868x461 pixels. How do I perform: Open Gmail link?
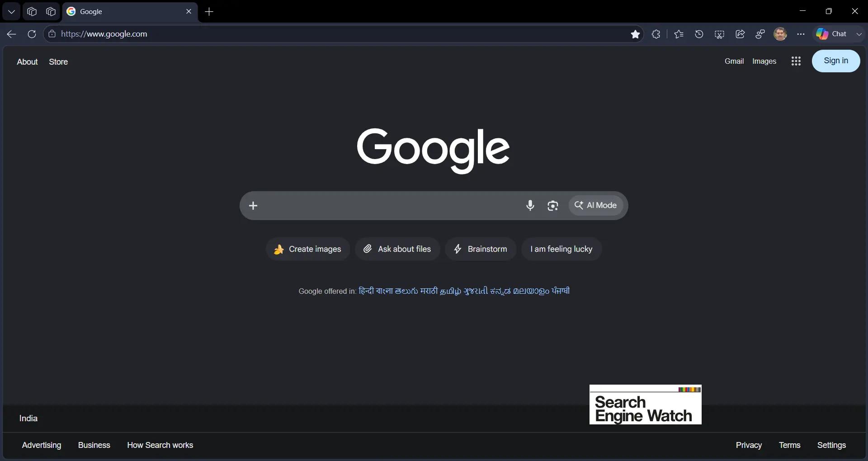734,61
